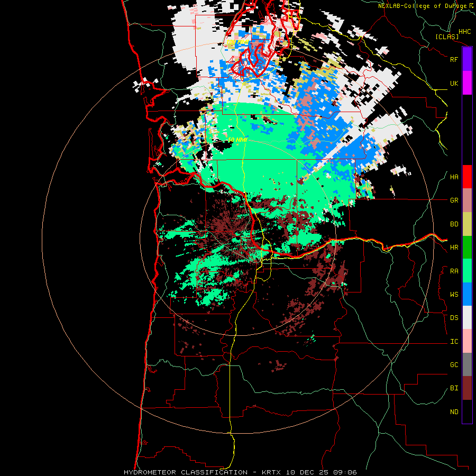
Task: Click the GC legend label
Action: point(454,365)
